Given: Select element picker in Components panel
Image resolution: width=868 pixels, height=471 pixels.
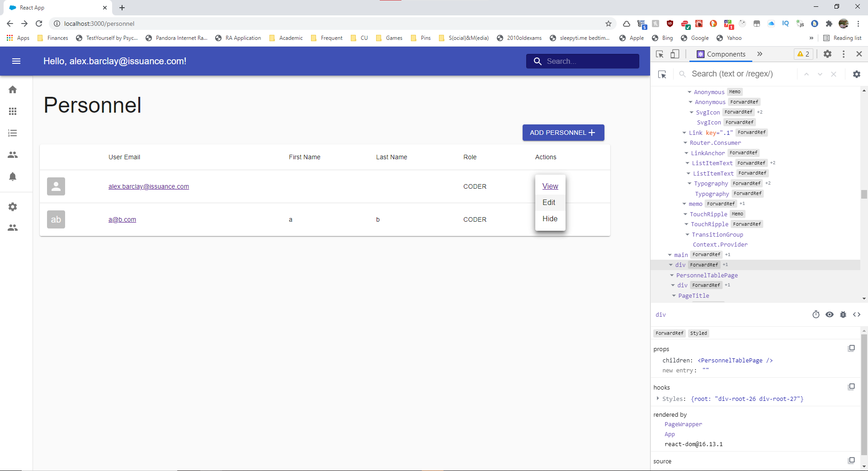Looking at the screenshot, I should point(662,74).
